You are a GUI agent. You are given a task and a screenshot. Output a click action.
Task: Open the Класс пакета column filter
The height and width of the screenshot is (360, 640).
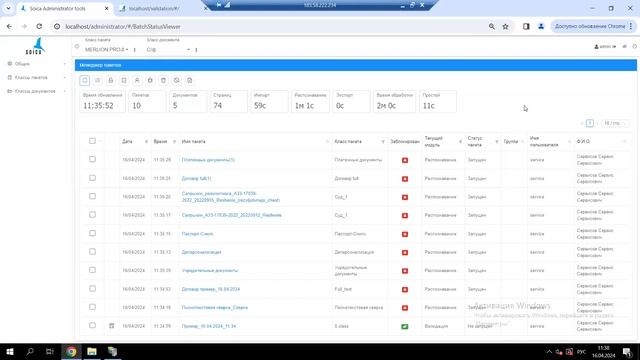point(383,142)
